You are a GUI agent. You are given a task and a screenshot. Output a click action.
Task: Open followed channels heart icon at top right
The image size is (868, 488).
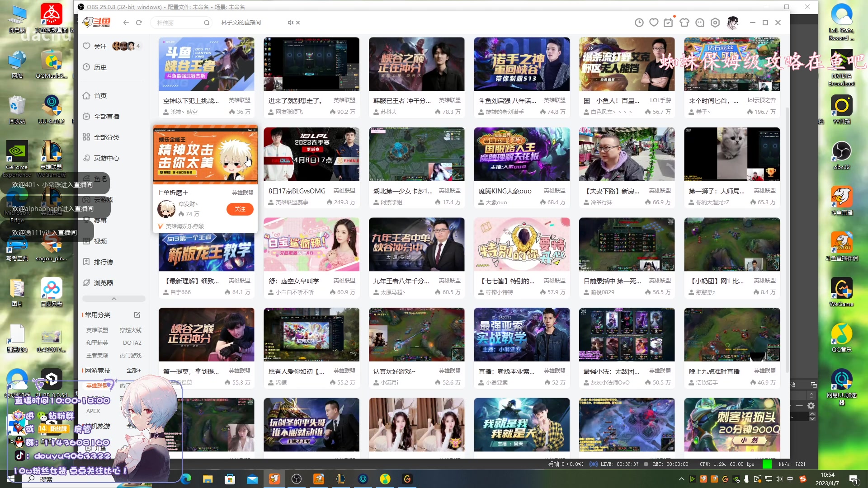[654, 23]
